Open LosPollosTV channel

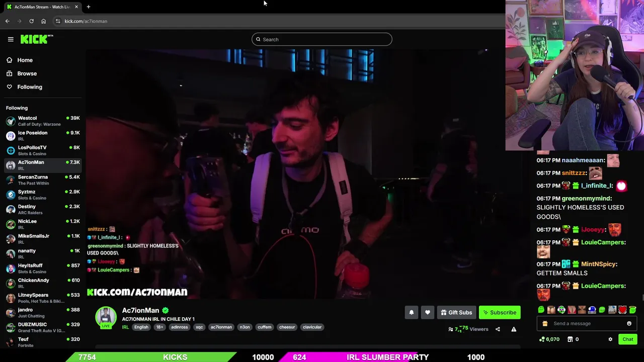pos(42,150)
